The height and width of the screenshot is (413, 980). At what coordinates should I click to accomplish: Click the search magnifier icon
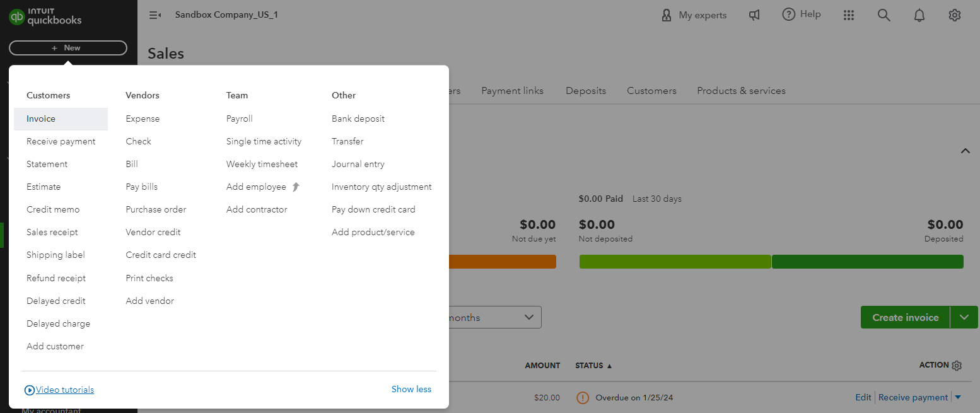(884, 15)
